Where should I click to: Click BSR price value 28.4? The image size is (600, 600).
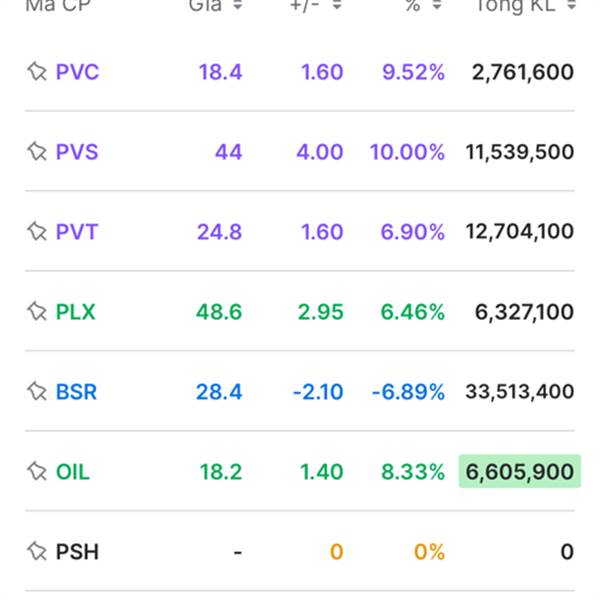point(219,392)
